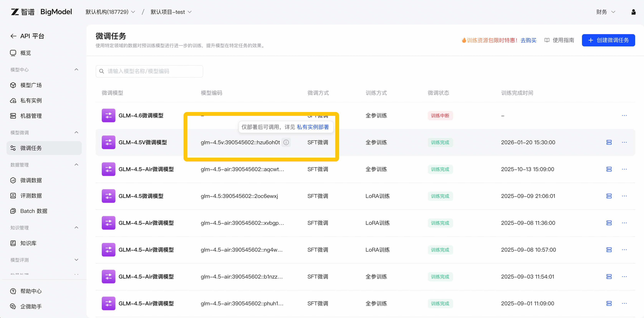Click the deploy icon for the 2025-09-09 row

pos(609,196)
